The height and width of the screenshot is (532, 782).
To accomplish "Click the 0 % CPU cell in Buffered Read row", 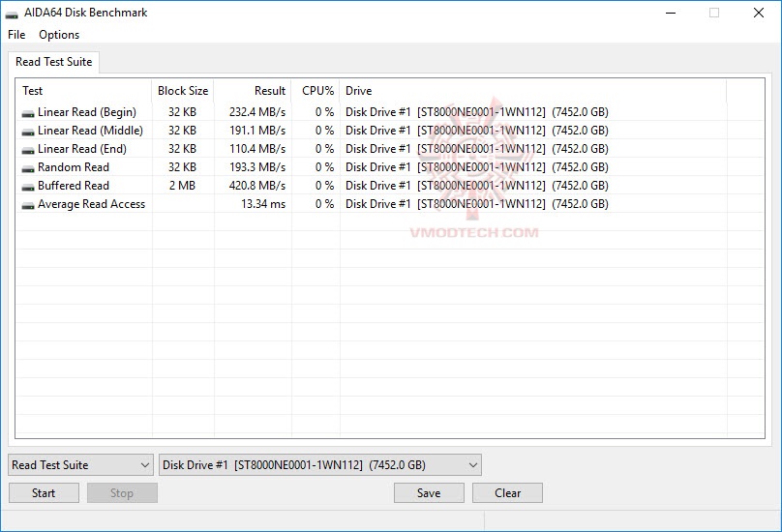I will point(324,186).
